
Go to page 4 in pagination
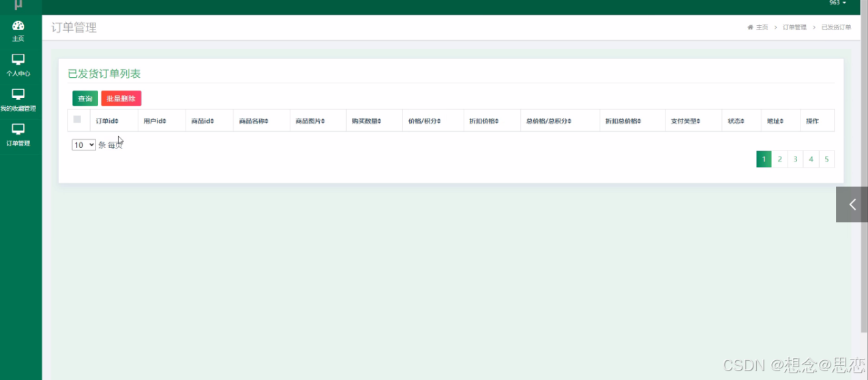click(811, 159)
